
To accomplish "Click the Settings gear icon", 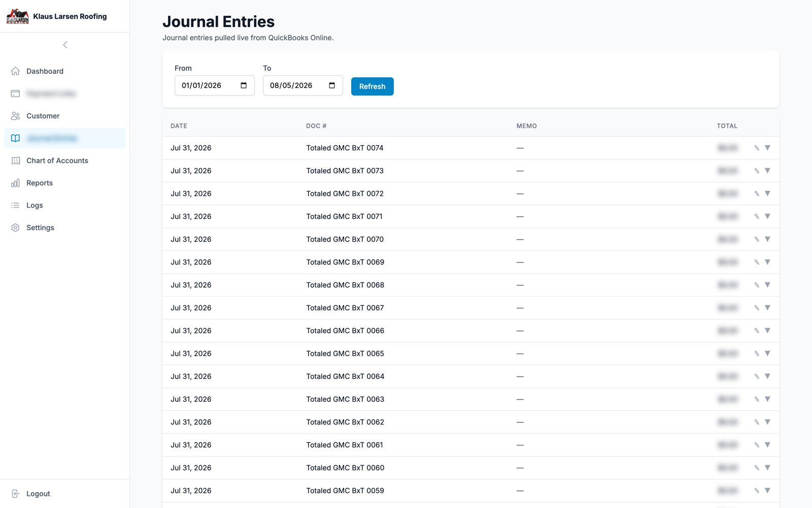I will [x=15, y=228].
